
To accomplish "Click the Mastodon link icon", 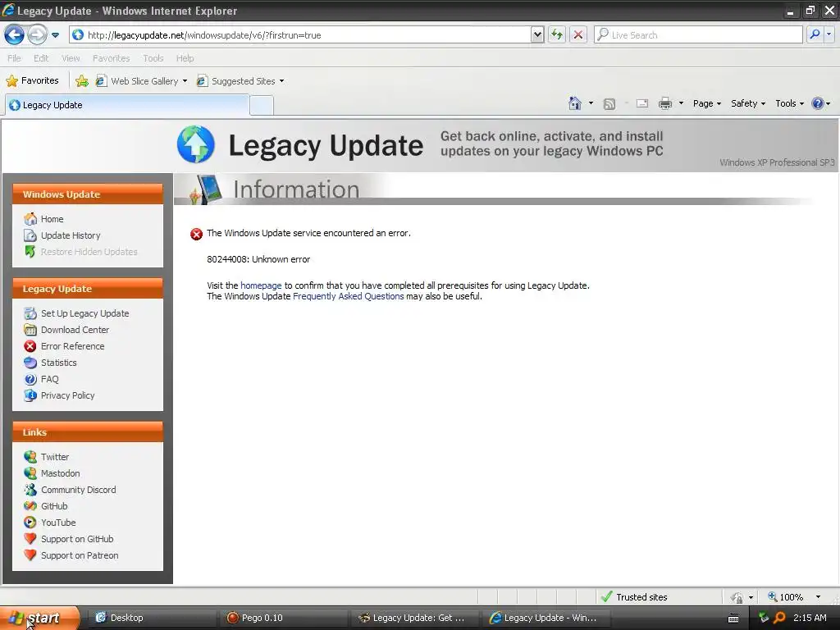I will 30,473.
